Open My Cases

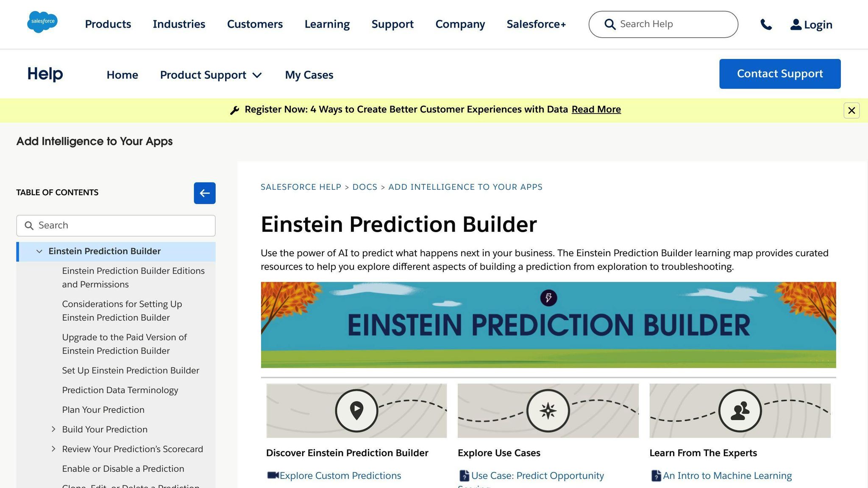pyautogui.click(x=309, y=75)
